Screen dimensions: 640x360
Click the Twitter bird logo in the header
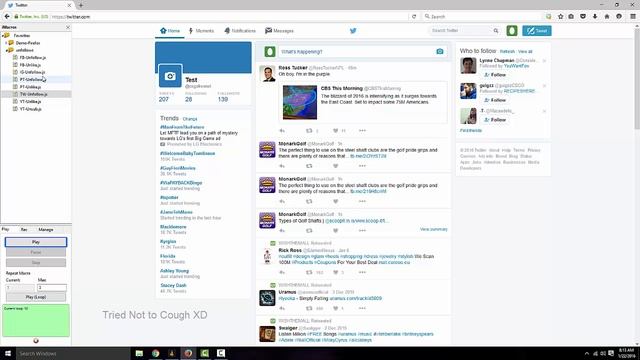(353, 31)
